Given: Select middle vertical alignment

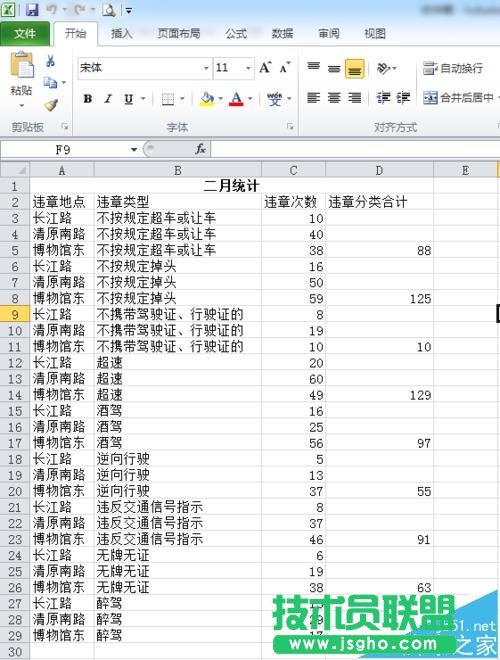Looking at the screenshot, I should click(334, 68).
